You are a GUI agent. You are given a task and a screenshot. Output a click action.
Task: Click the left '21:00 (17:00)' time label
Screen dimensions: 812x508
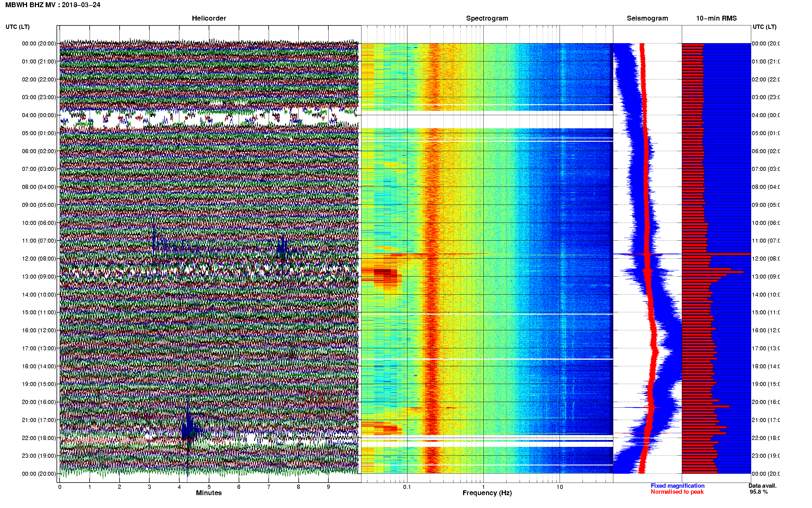tap(39, 420)
